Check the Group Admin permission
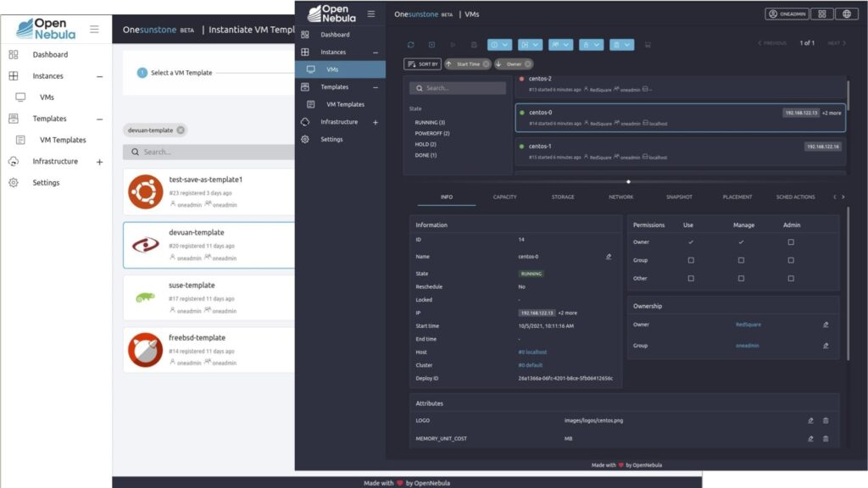 pyautogui.click(x=791, y=260)
